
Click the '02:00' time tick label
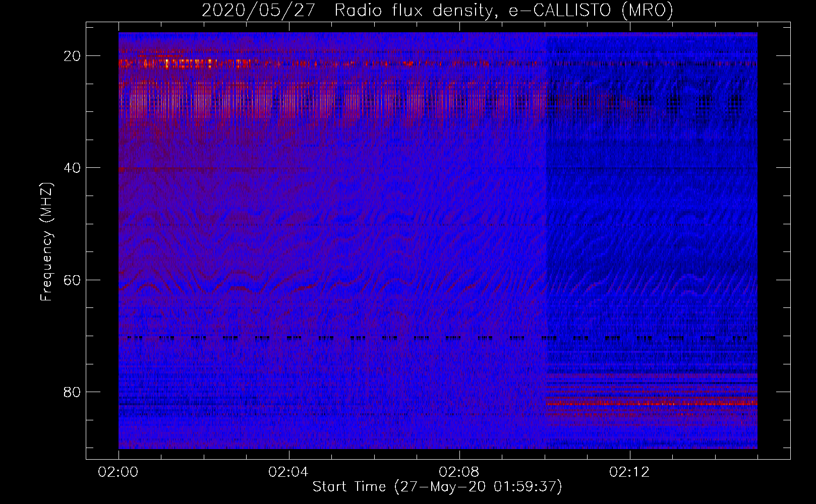119,472
